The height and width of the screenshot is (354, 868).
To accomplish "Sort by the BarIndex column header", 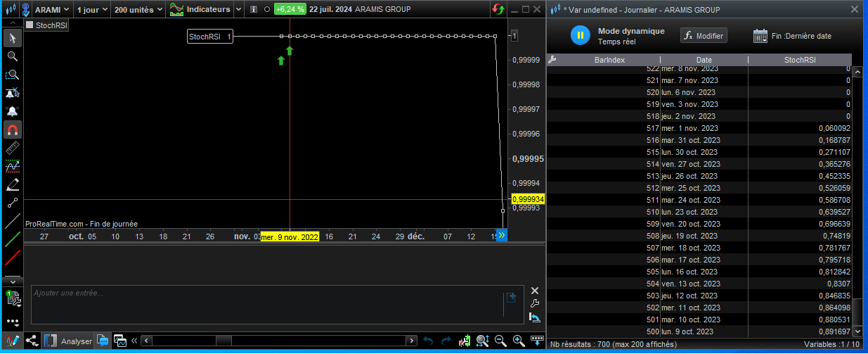I will (x=609, y=60).
